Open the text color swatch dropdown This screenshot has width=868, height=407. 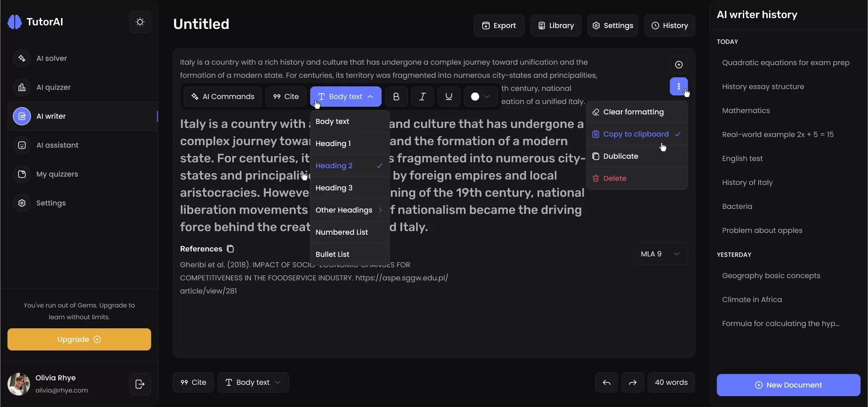coord(480,97)
